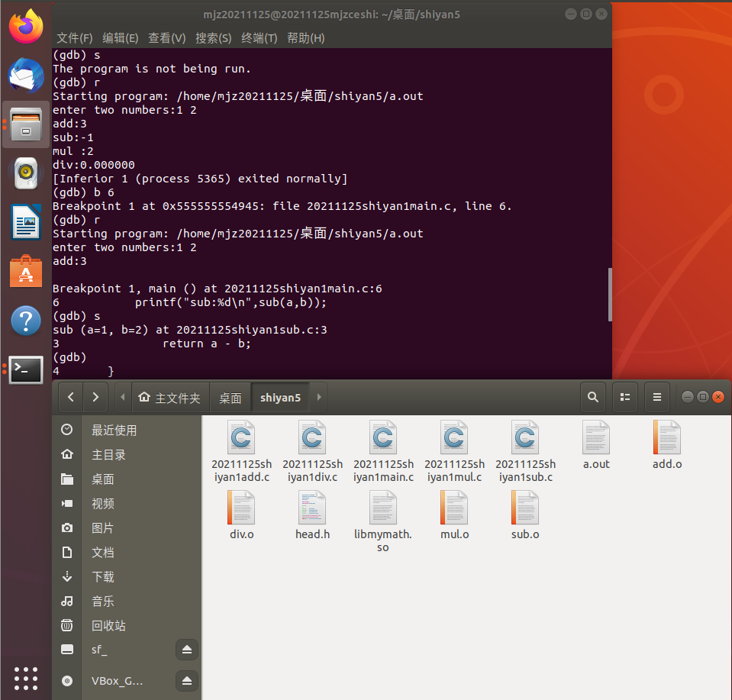Open Rhythmbox music player in dock

click(x=26, y=173)
